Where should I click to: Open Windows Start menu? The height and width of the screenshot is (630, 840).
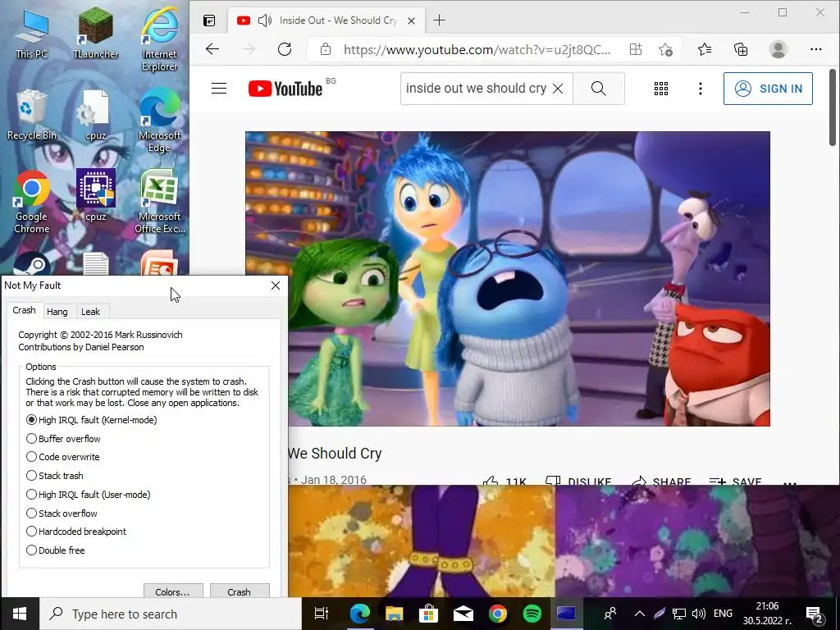tap(20, 614)
